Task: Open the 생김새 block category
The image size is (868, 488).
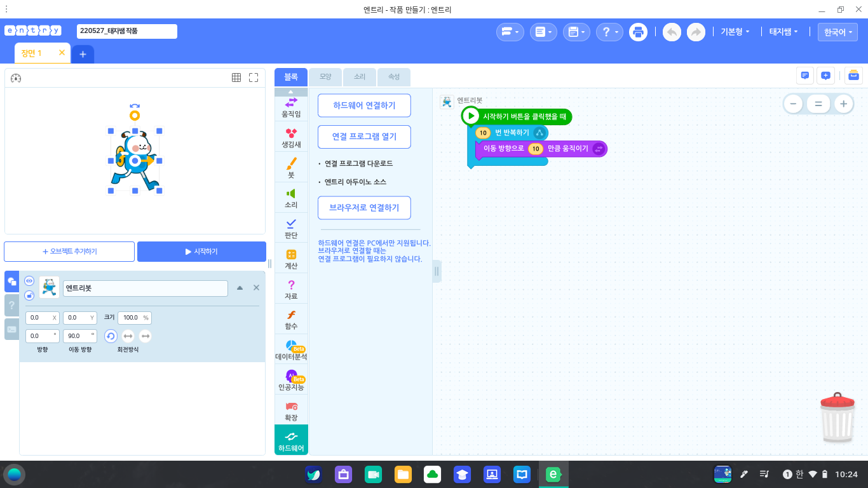Action: pos(291,137)
